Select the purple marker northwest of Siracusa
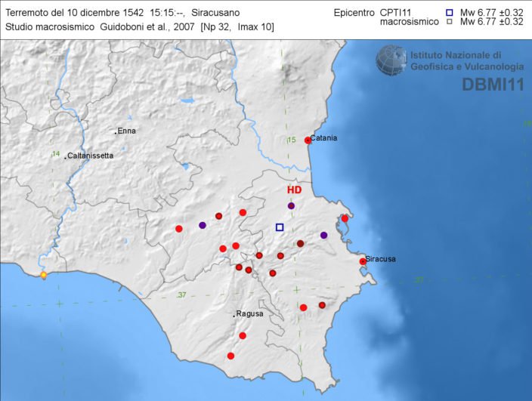This screenshot has height=401, width=532. click(x=324, y=236)
